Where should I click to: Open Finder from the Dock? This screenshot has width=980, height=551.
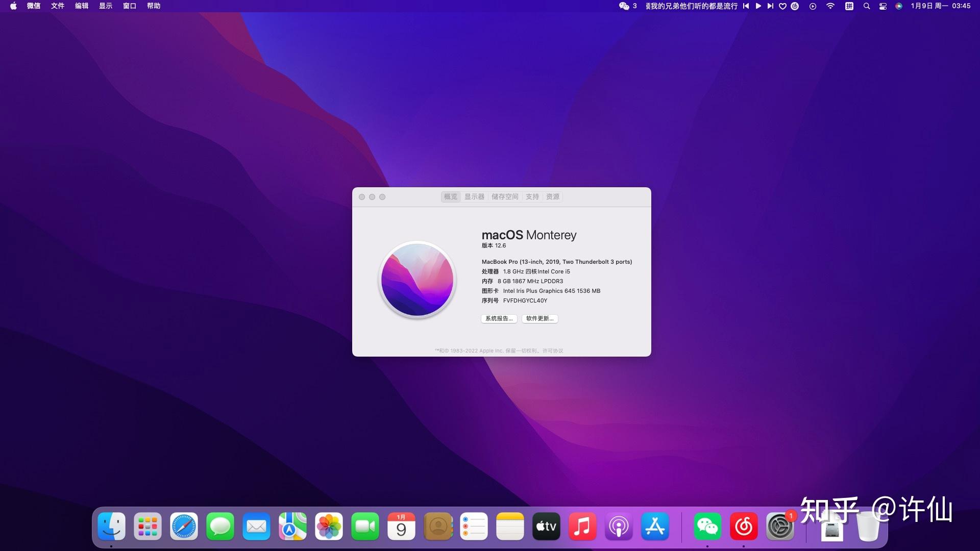coord(111,527)
